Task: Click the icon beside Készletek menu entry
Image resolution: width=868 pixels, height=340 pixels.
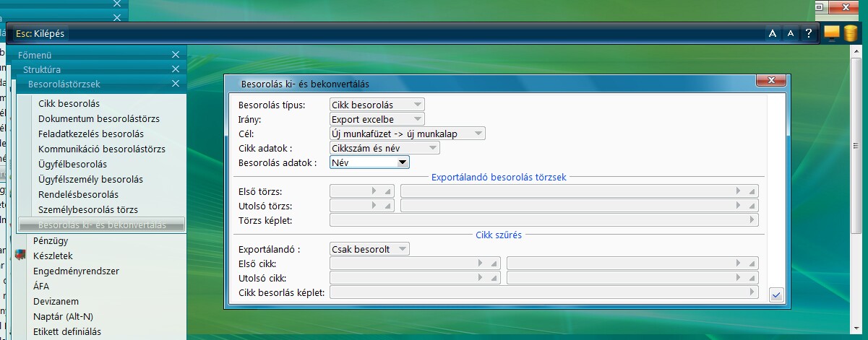Action: [20, 256]
